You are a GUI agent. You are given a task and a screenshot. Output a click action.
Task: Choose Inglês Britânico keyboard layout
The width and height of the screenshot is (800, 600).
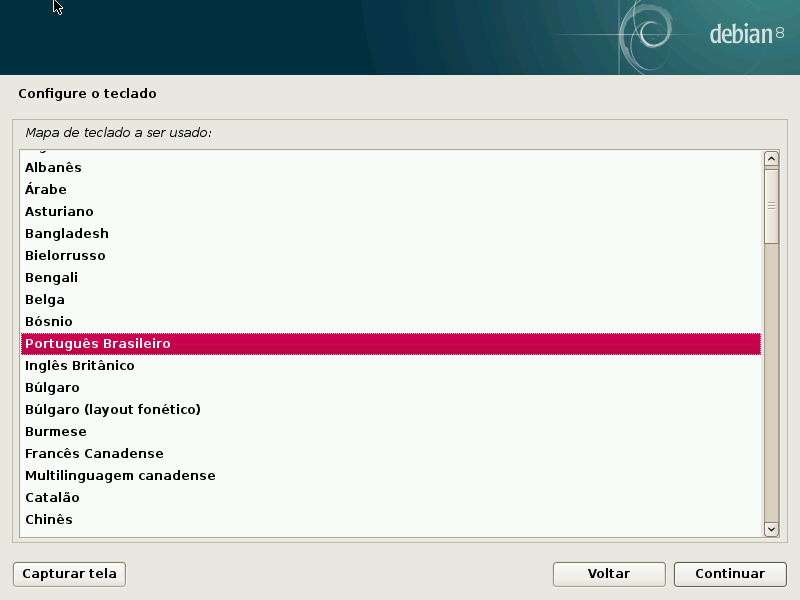80,366
